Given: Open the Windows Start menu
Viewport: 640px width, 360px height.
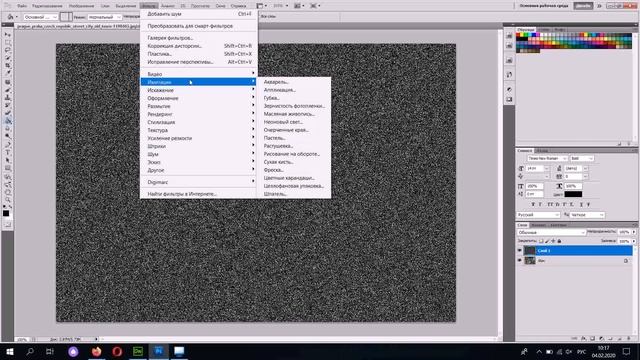Looking at the screenshot, I should click(9, 351).
